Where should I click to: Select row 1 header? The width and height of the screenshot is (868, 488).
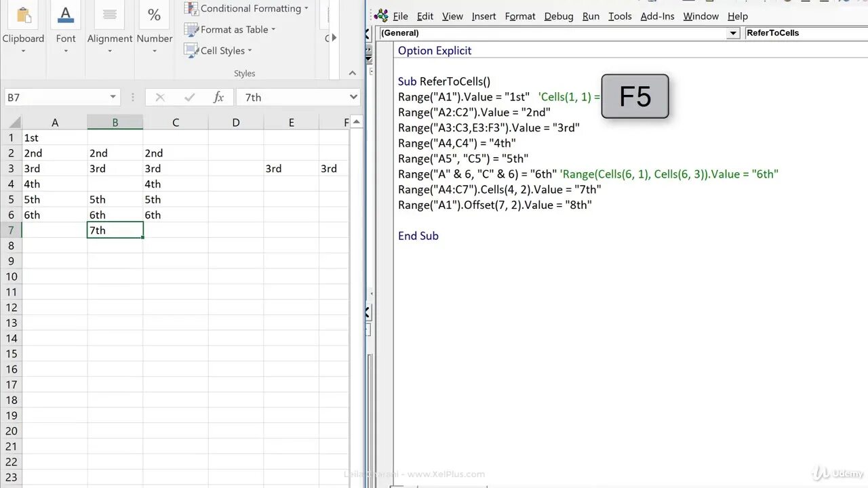11,138
